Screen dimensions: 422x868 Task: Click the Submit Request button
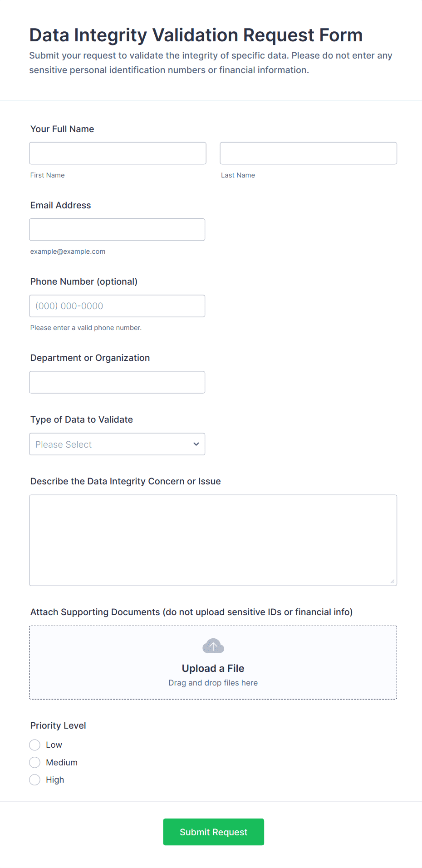pyautogui.click(x=213, y=832)
